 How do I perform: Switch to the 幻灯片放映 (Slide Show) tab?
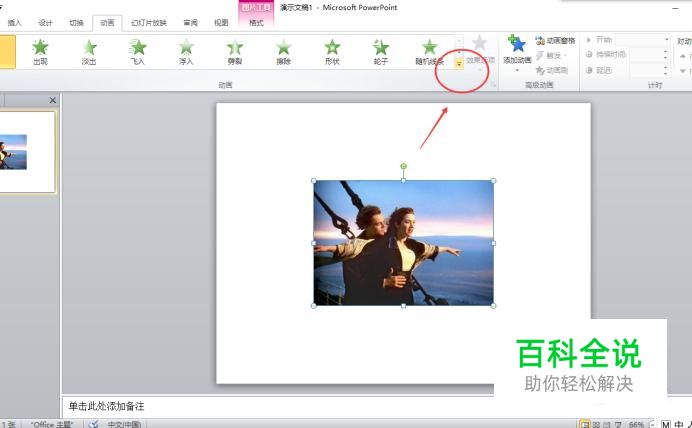point(149,23)
